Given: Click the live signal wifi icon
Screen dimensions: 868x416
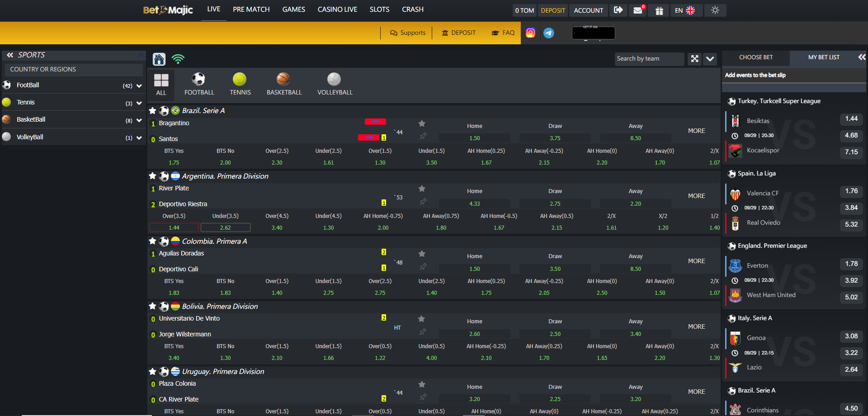Looking at the screenshot, I should (178, 59).
